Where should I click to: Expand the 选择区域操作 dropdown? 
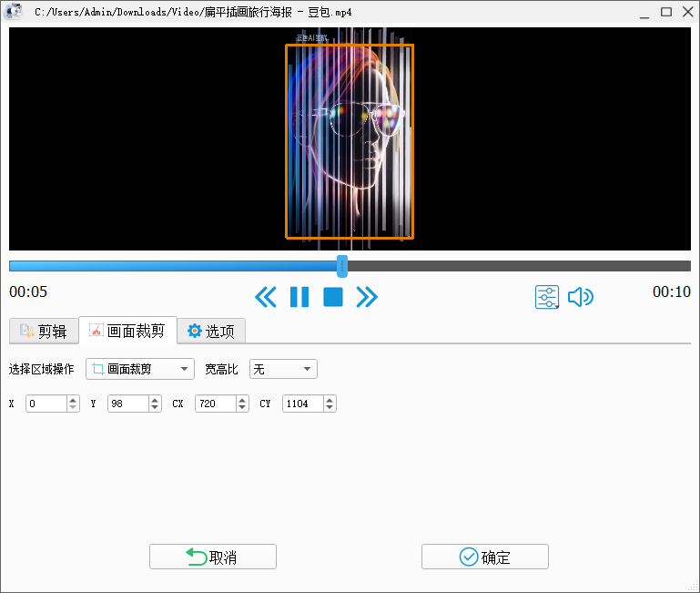[139, 369]
